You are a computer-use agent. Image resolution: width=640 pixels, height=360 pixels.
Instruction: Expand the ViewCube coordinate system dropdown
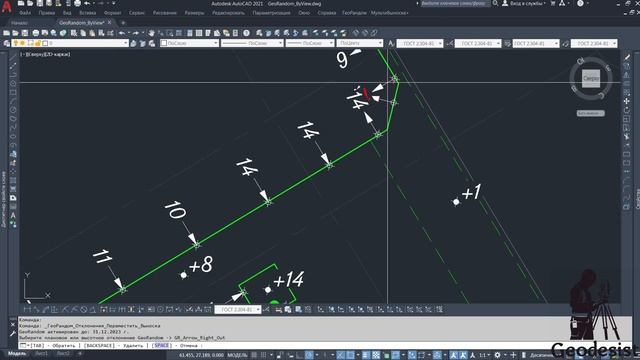click(590, 113)
